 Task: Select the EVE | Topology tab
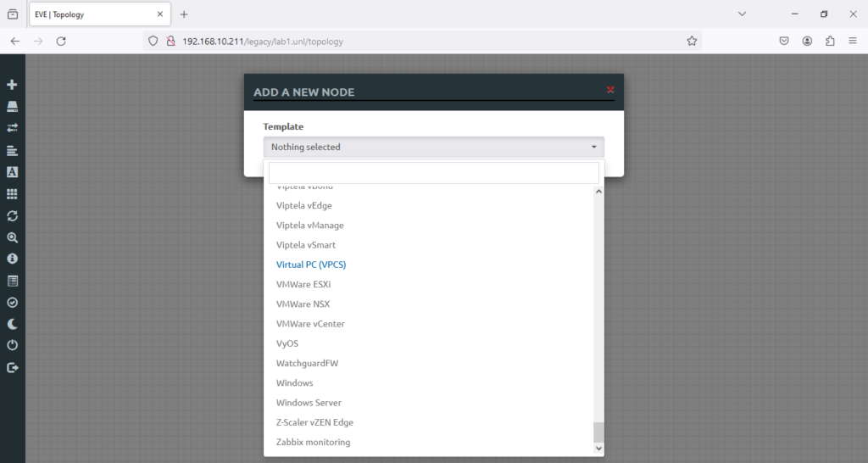[x=100, y=14]
